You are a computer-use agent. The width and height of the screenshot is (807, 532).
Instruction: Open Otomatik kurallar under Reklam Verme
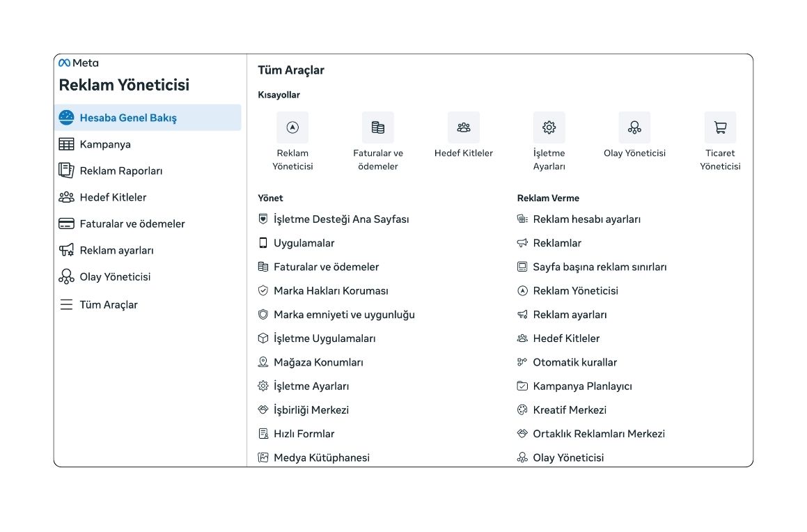click(x=574, y=362)
